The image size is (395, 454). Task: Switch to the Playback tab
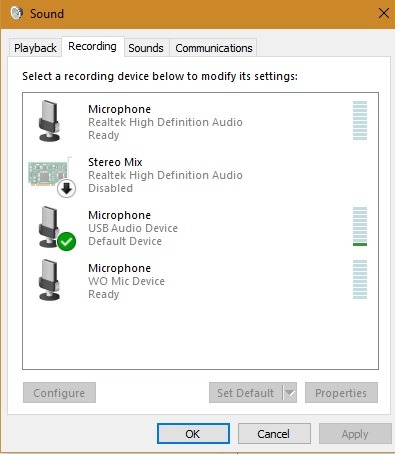[35, 48]
